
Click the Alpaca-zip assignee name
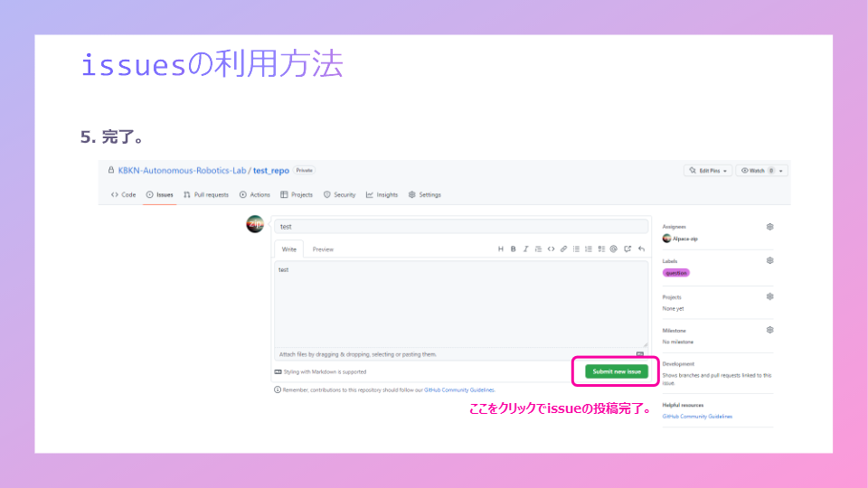coord(684,239)
